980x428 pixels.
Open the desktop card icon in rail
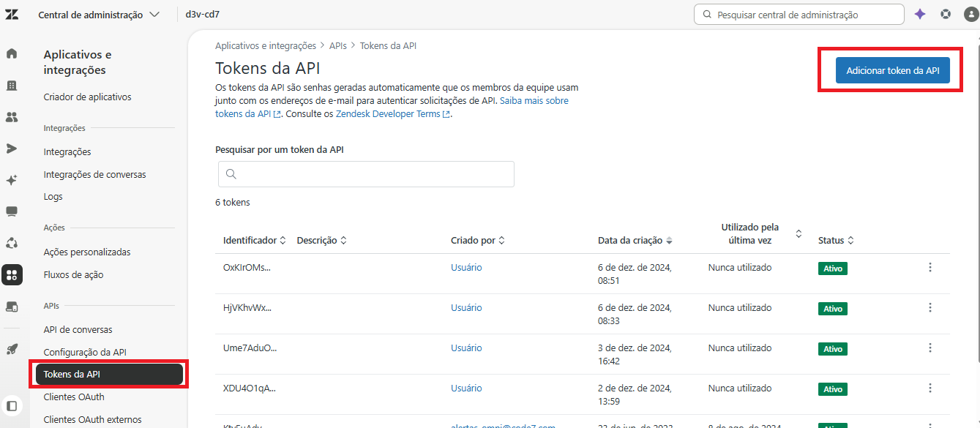pyautogui.click(x=12, y=307)
